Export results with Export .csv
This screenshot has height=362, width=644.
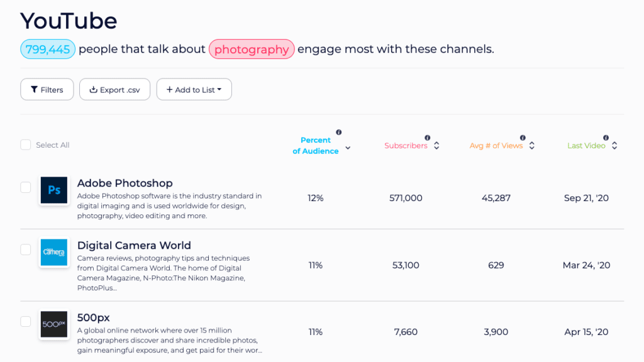point(114,89)
